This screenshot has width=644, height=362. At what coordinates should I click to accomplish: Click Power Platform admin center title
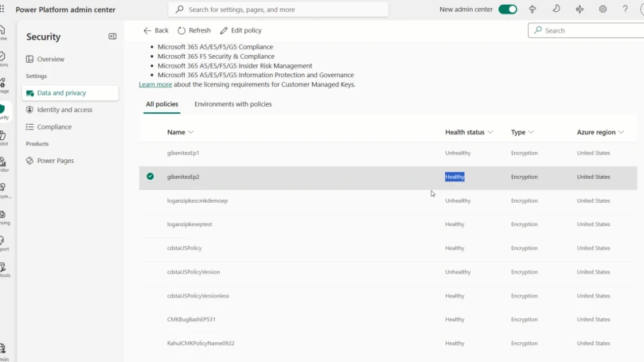65,10
